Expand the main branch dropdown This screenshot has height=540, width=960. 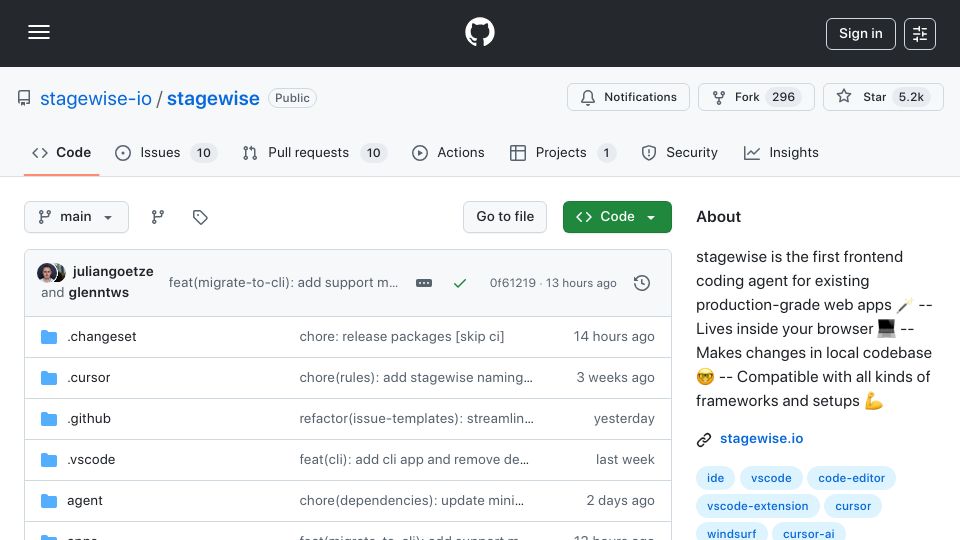pos(77,217)
